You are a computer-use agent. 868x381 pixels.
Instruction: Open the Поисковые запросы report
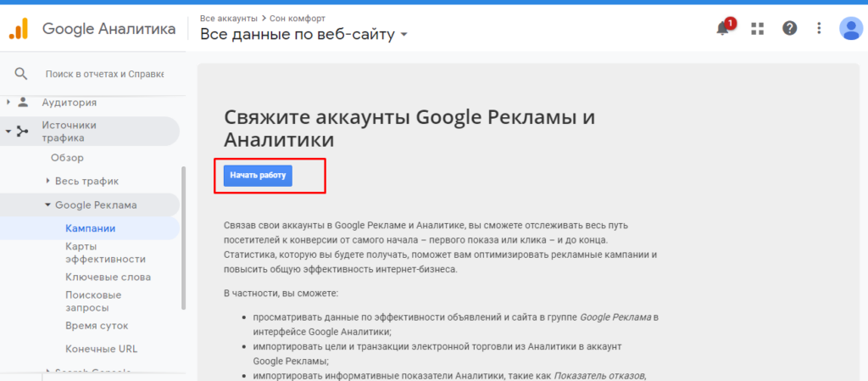point(93,301)
